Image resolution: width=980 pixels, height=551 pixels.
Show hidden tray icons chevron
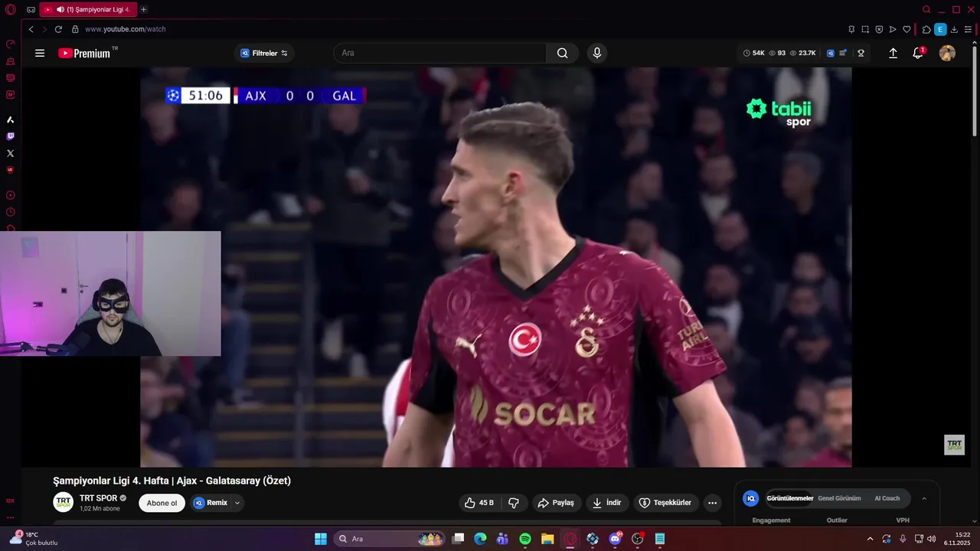click(870, 539)
